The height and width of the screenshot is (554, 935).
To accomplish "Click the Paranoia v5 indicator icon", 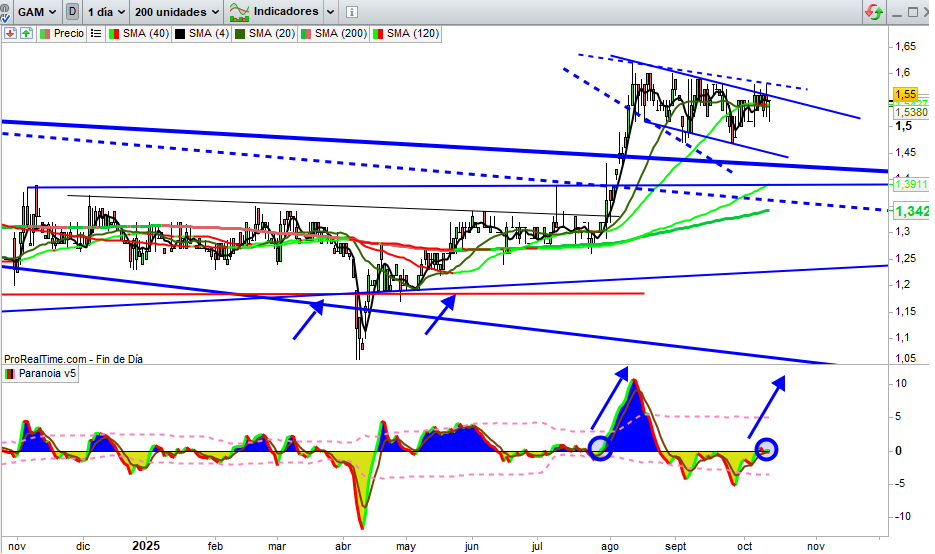I will [10, 374].
